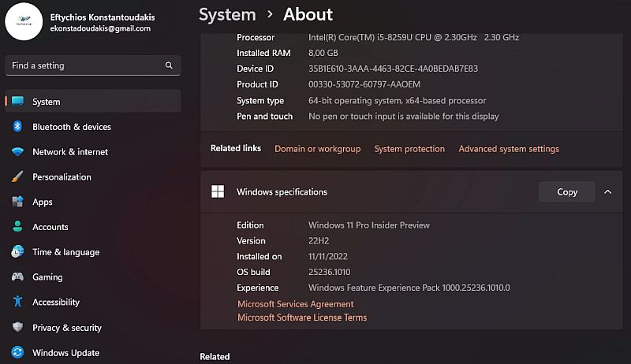631x364 pixels.
Task: Click the System breadcrumb in header
Action: [227, 15]
